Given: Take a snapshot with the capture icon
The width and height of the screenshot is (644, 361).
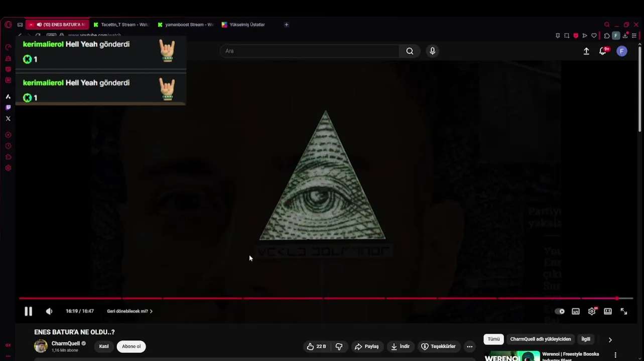Looking at the screenshot, I should point(567,36).
